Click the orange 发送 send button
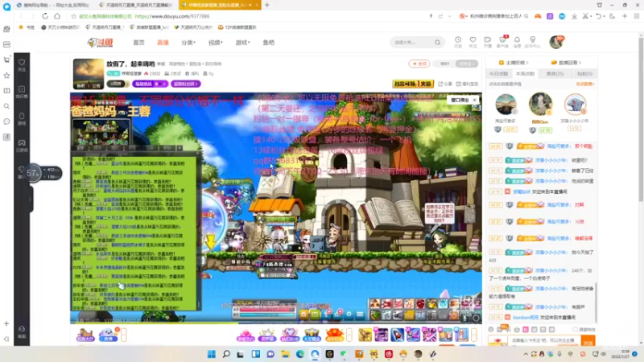 click(x=588, y=341)
